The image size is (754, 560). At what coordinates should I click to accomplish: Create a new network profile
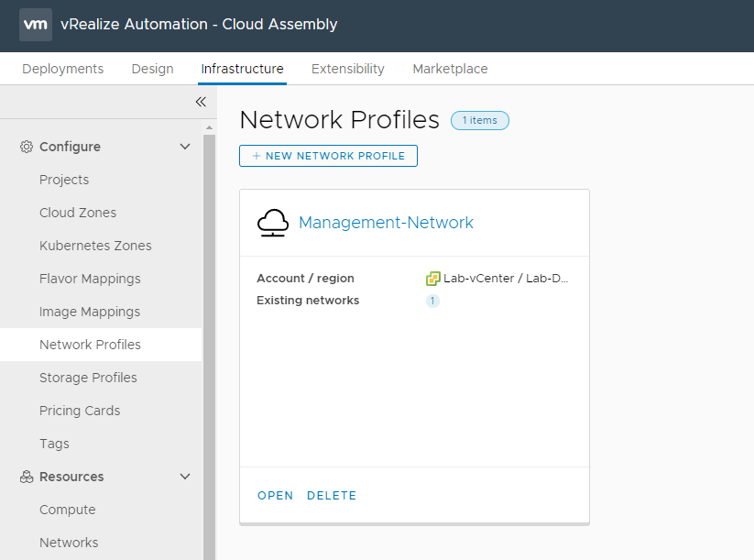point(328,156)
